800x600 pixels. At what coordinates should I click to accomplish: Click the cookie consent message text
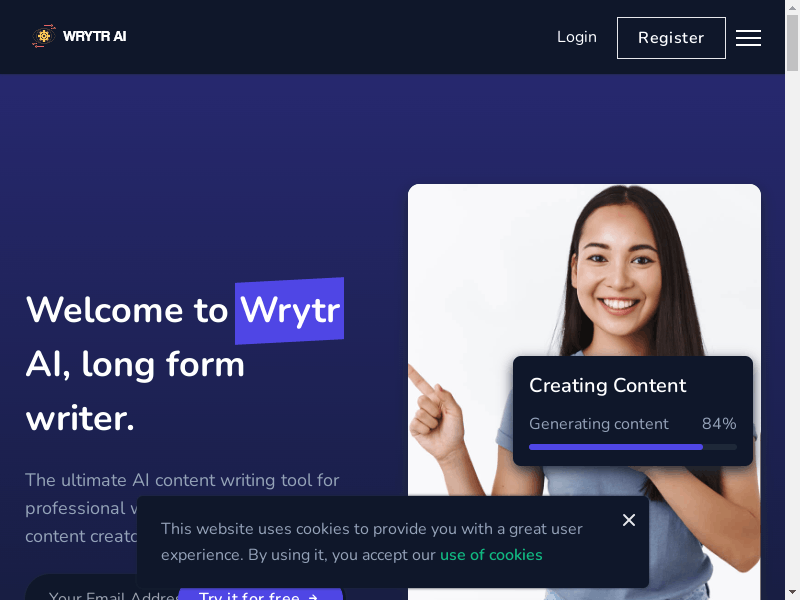click(x=371, y=542)
